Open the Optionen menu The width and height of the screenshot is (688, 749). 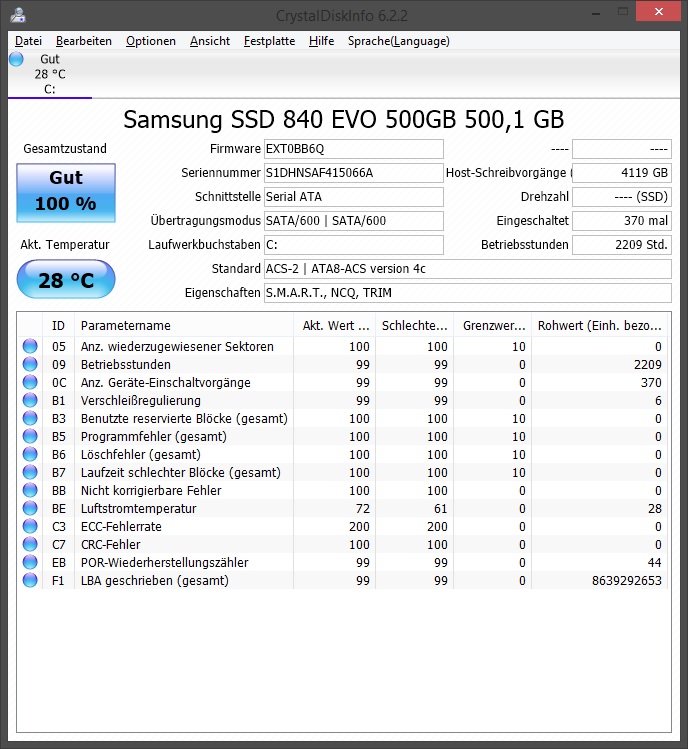click(151, 41)
